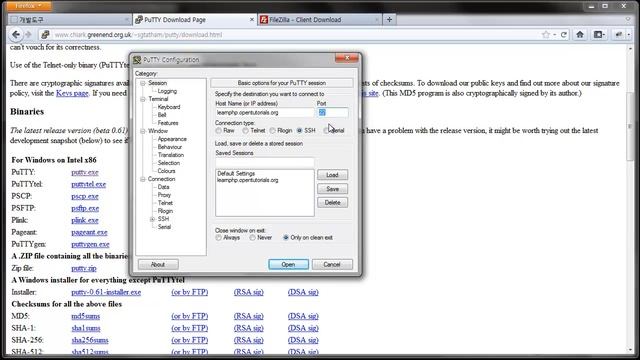Select SSH connection type
The width and height of the screenshot is (640, 360).
tap(300, 131)
